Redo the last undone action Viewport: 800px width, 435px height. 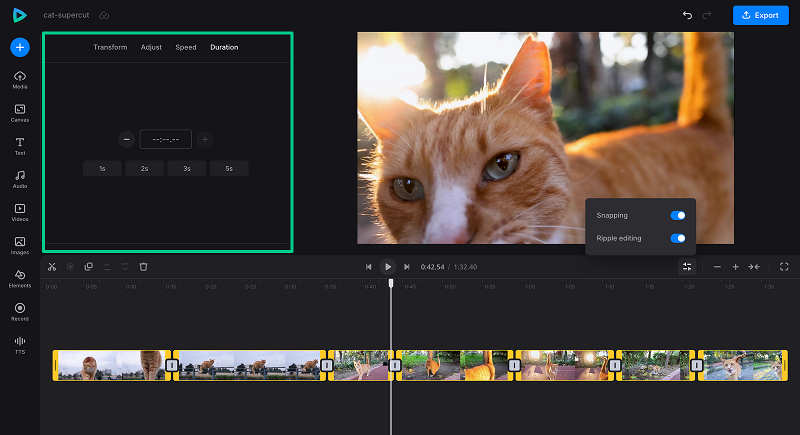click(707, 15)
